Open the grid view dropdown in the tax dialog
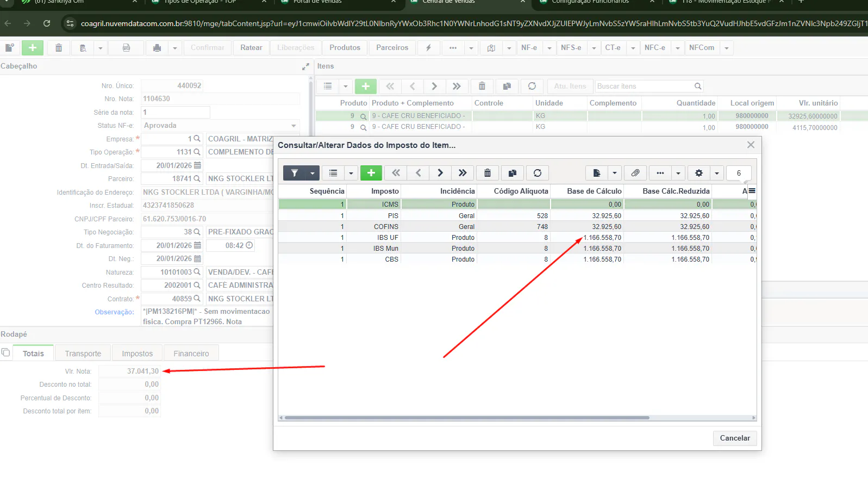Screen dimensions: 868x489 [351, 173]
